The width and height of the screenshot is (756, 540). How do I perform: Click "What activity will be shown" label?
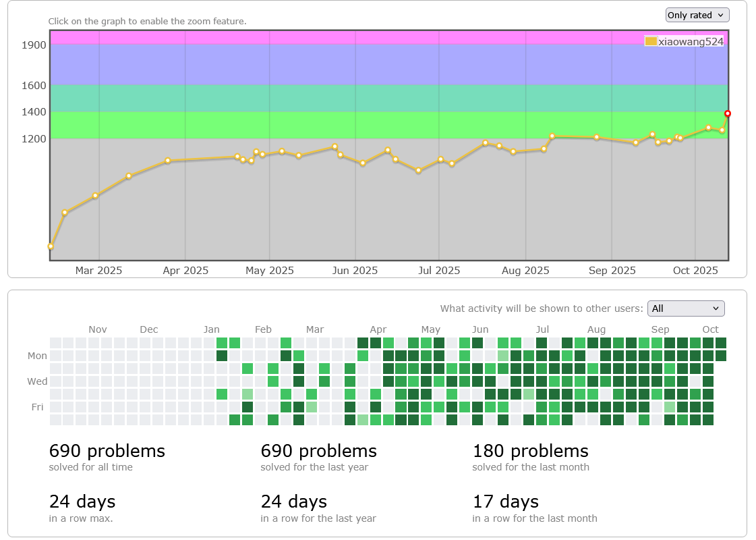(x=542, y=308)
